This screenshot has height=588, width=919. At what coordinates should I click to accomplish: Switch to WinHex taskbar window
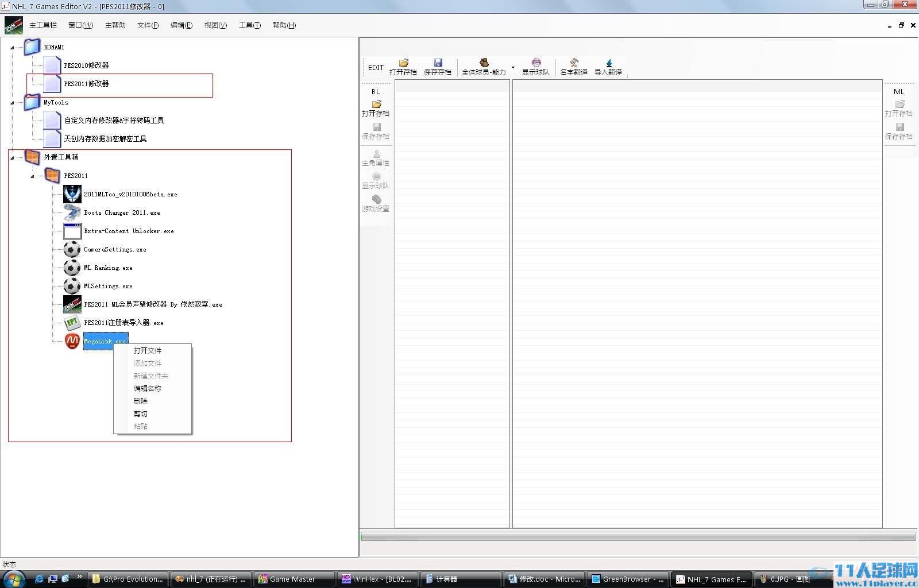point(378,579)
